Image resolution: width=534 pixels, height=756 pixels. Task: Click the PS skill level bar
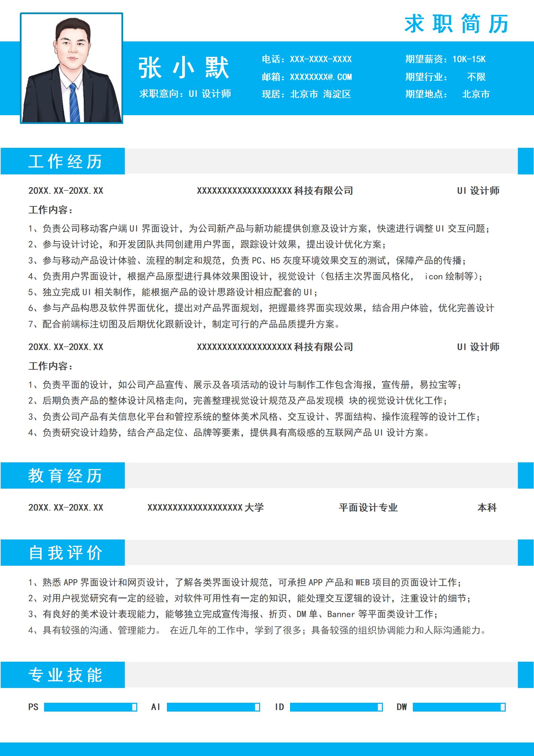click(90, 707)
